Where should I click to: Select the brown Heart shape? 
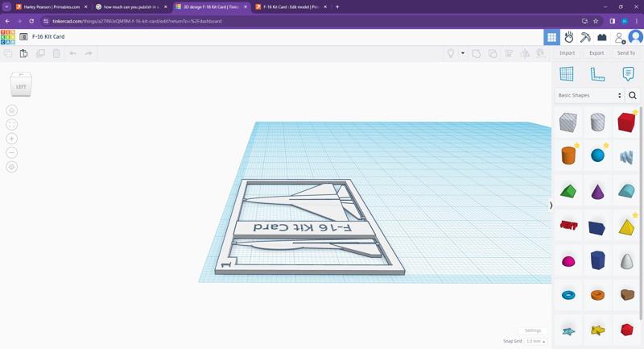[x=627, y=294]
